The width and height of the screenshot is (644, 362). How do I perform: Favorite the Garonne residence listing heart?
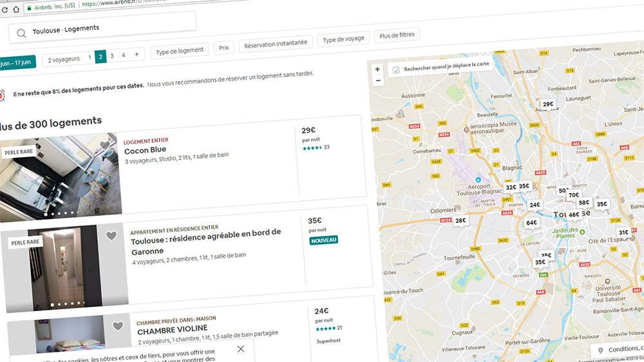pyautogui.click(x=111, y=236)
